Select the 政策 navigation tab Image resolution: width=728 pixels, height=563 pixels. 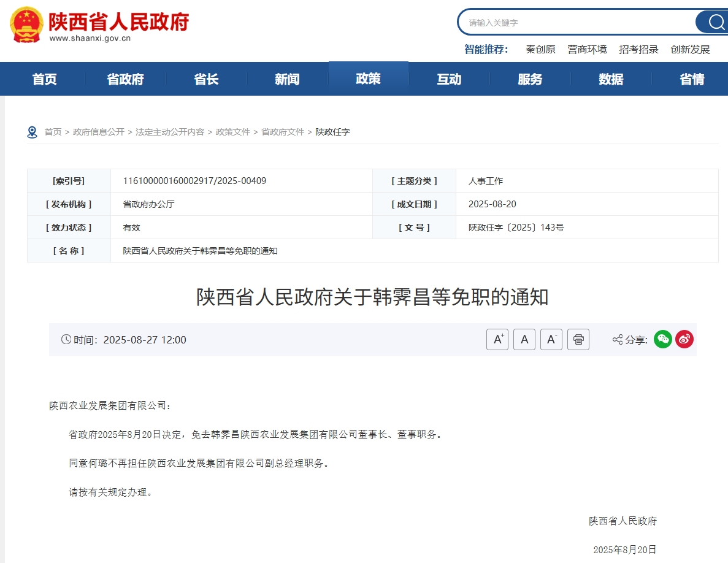pos(368,79)
